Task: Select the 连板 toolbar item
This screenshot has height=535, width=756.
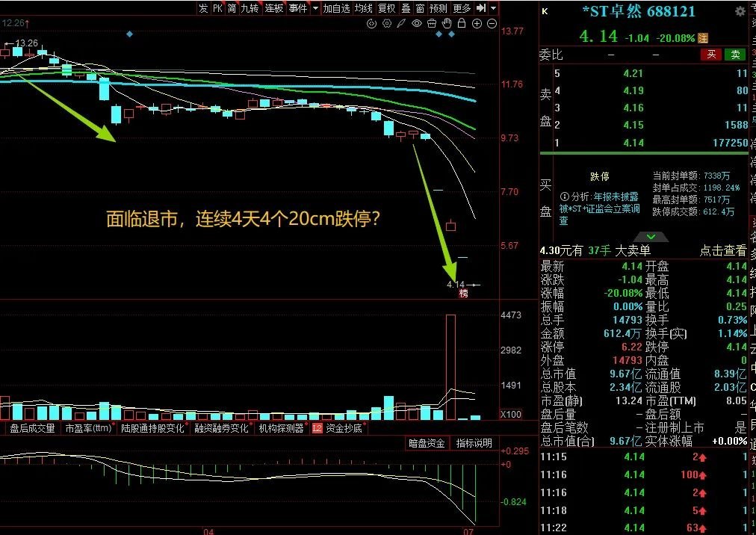Action: pyautogui.click(x=273, y=8)
